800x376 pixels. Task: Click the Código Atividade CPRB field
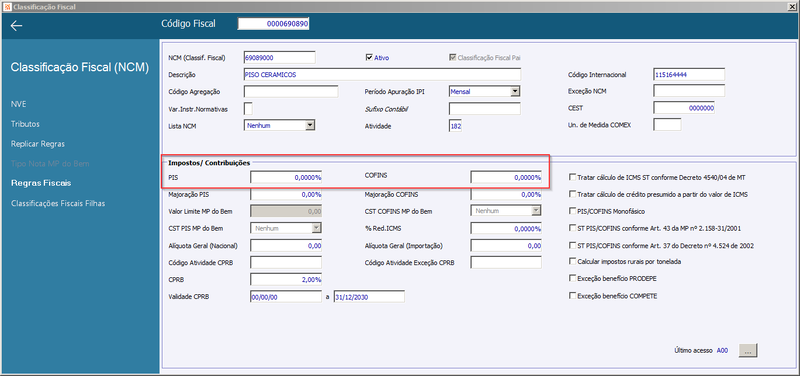click(286, 262)
